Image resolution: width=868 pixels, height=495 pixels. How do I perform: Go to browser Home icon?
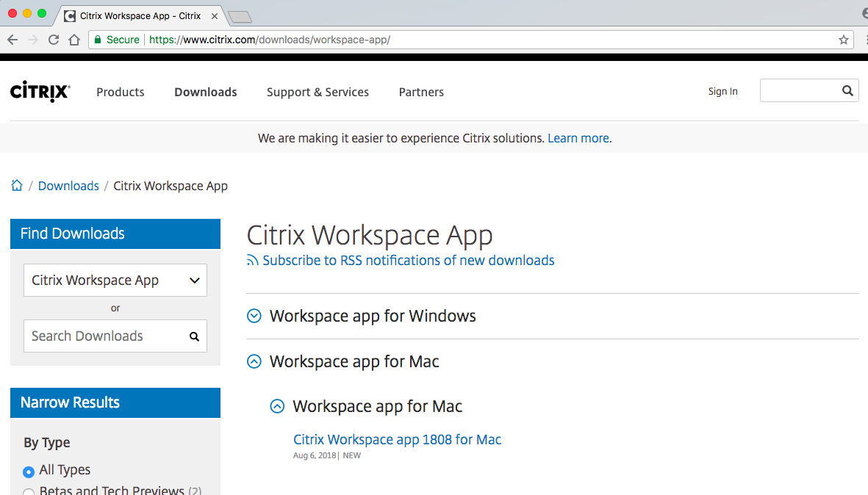click(74, 40)
